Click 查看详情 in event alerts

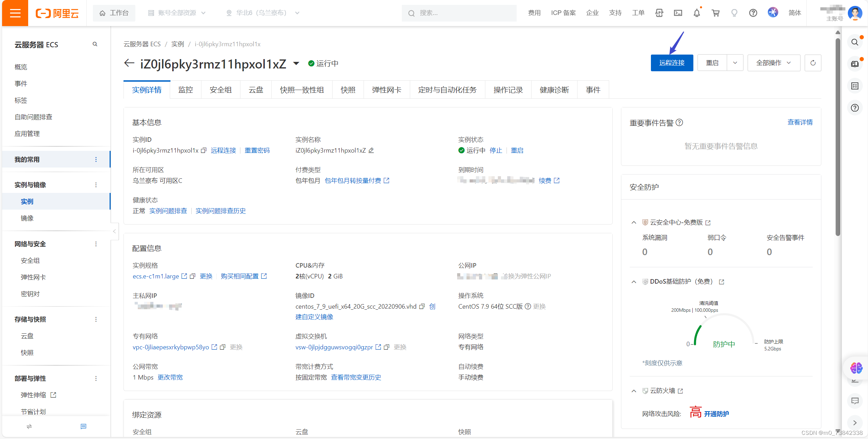[x=800, y=122]
